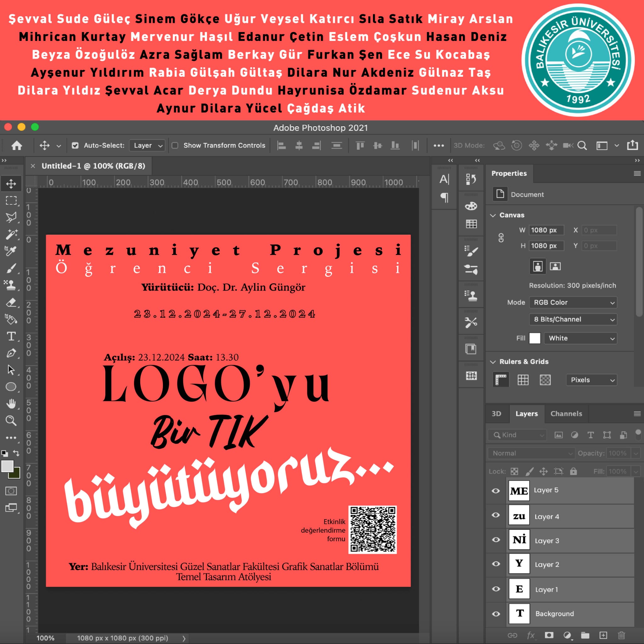Open the 8 Bits/Channel dropdown
The image size is (644, 644).
click(x=573, y=319)
